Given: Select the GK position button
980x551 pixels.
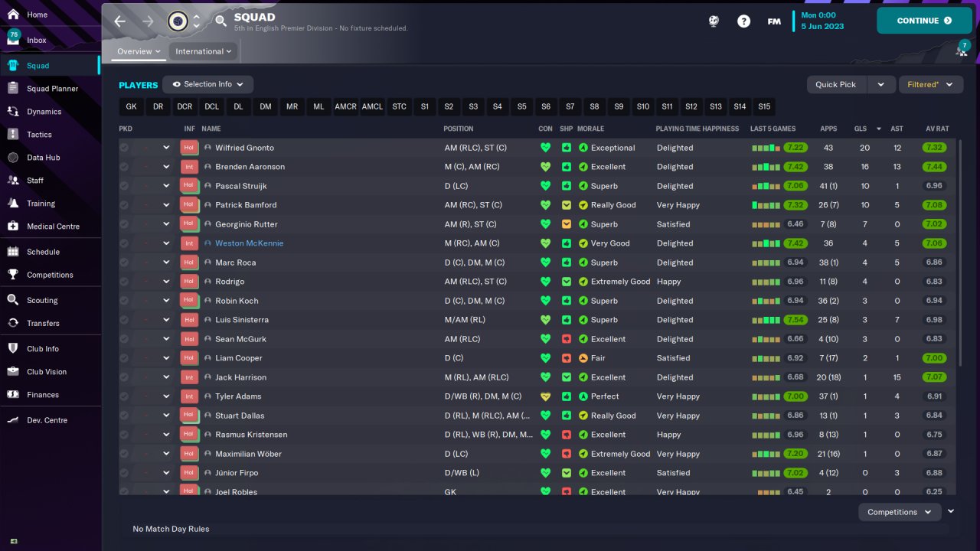Looking at the screenshot, I should [132, 106].
